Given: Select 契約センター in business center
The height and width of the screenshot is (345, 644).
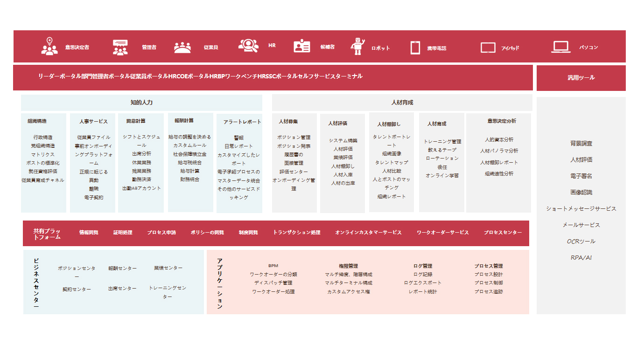Looking at the screenshot, I should pos(77,290).
